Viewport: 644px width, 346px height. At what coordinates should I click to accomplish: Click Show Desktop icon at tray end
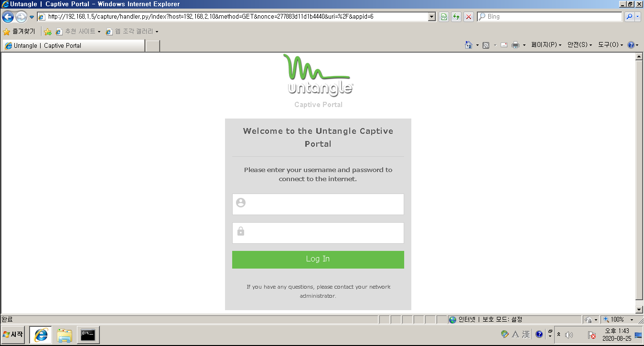tap(638, 335)
